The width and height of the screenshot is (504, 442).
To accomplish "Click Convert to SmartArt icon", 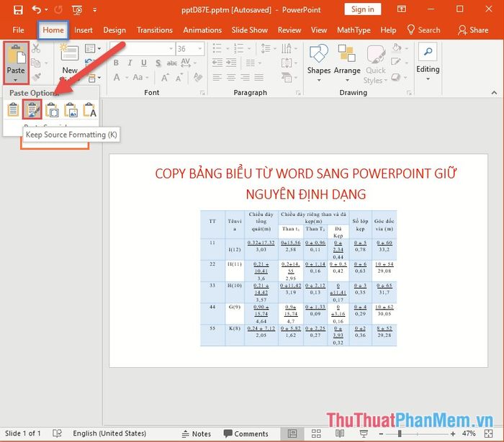I will tap(287, 77).
